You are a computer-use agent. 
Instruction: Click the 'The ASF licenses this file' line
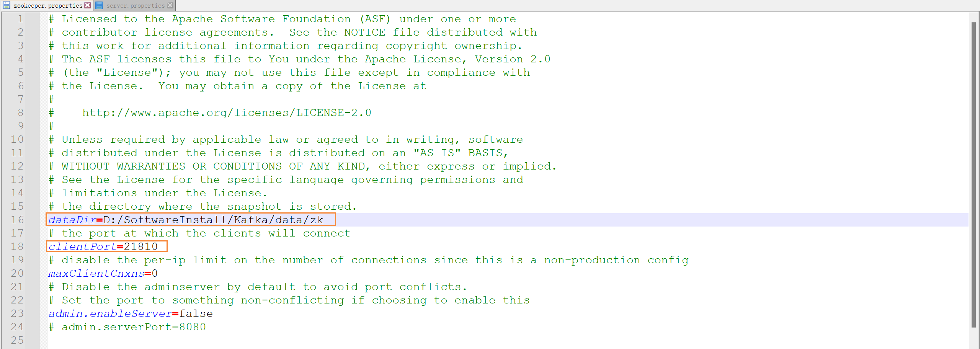(x=300, y=59)
